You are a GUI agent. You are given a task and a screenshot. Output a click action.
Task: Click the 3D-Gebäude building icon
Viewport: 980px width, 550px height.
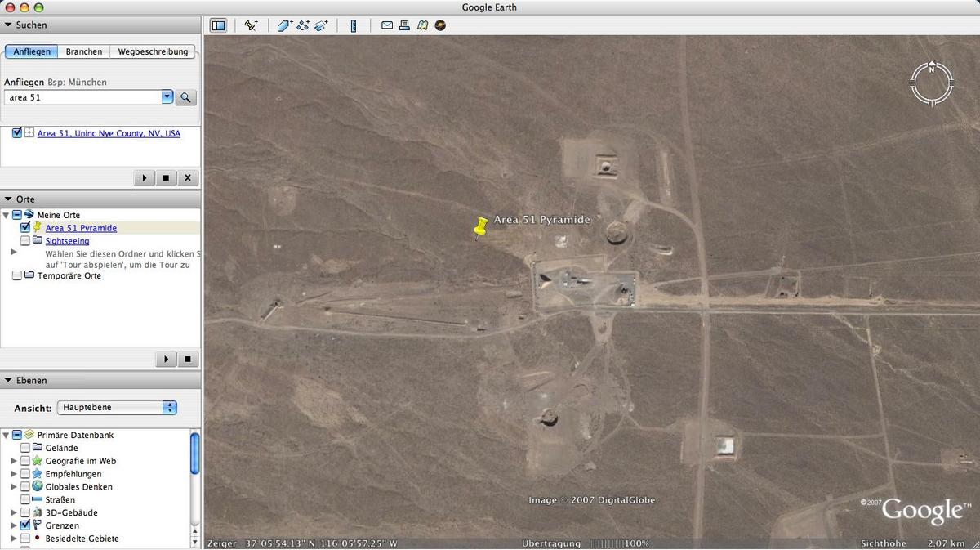tap(38, 512)
